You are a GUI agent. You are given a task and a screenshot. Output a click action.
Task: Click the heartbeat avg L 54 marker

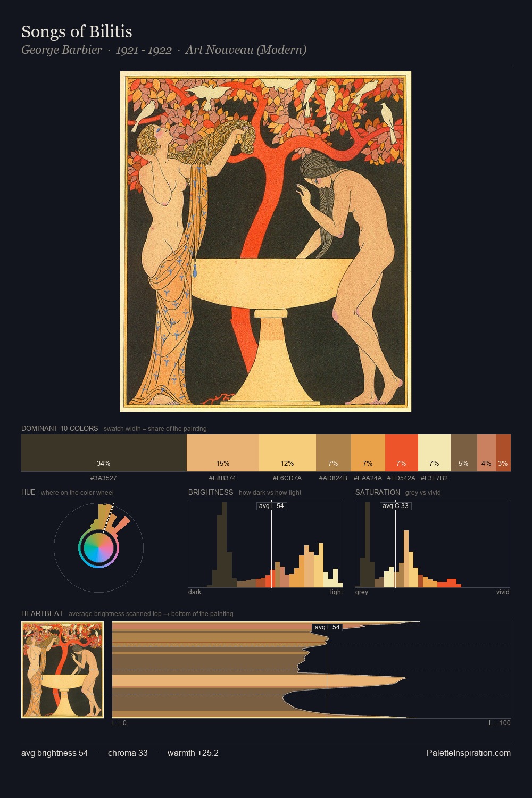coord(327,627)
